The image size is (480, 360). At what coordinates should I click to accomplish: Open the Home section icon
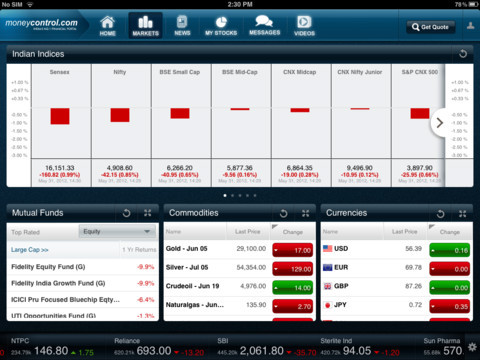tap(107, 22)
